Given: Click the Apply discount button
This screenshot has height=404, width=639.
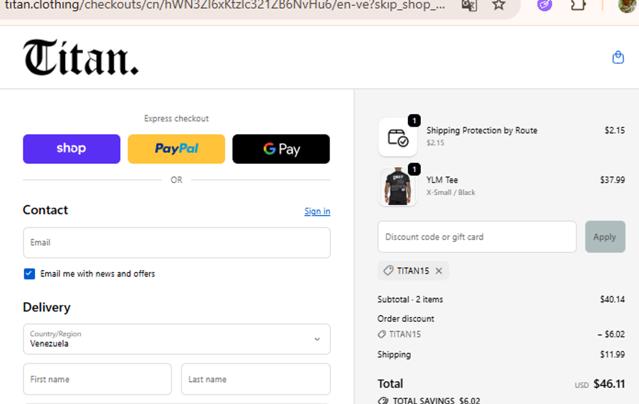Looking at the screenshot, I should 604,237.
